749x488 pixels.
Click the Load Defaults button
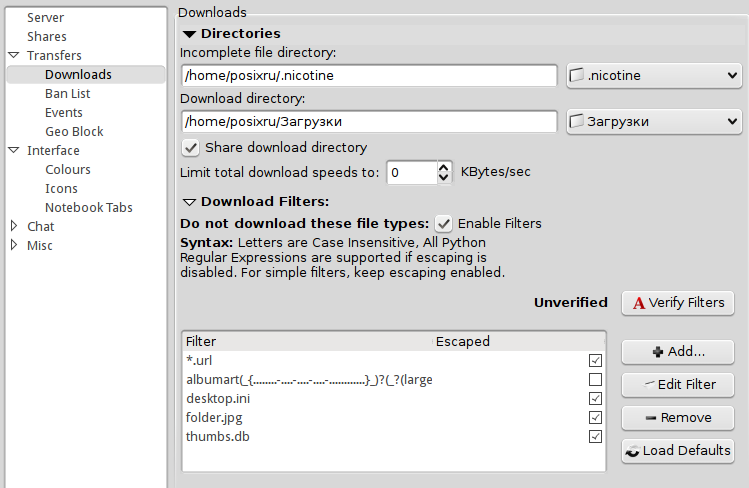point(678,451)
